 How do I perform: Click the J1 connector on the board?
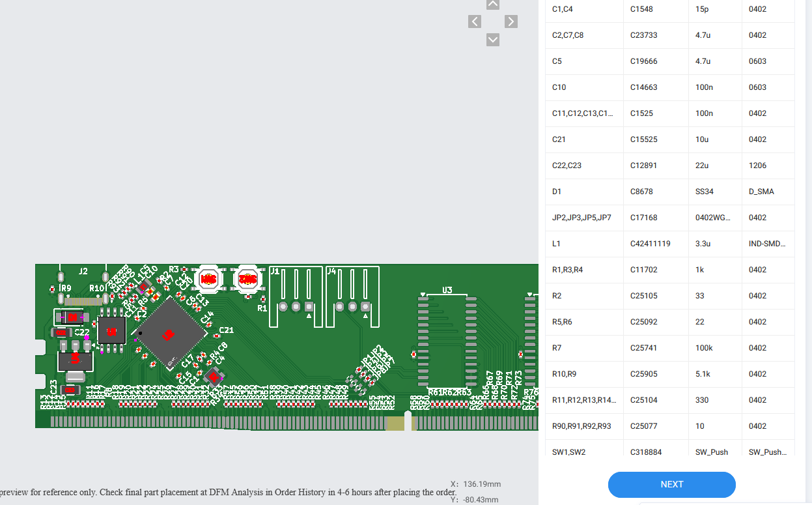(x=296, y=296)
